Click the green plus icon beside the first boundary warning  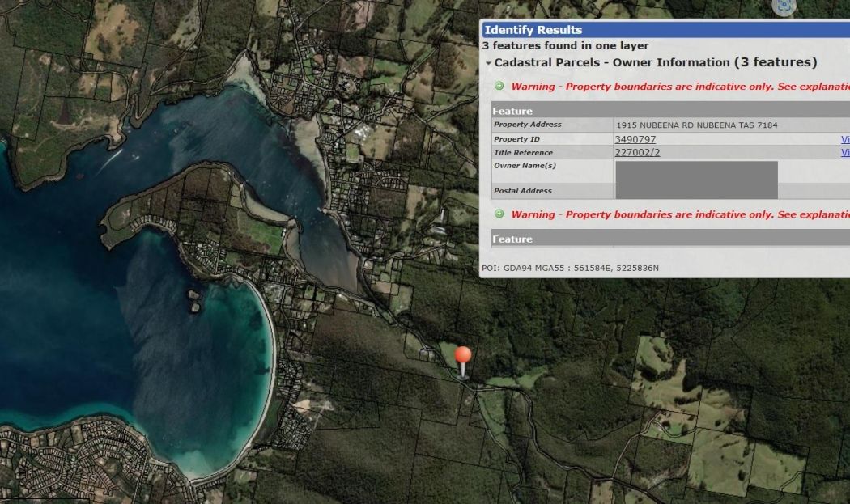(x=499, y=84)
